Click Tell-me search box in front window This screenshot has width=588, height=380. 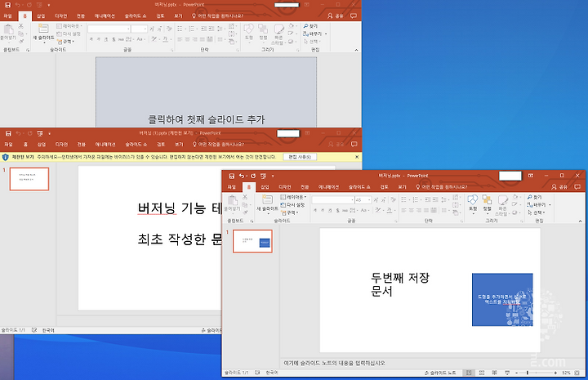pyautogui.click(x=442, y=187)
